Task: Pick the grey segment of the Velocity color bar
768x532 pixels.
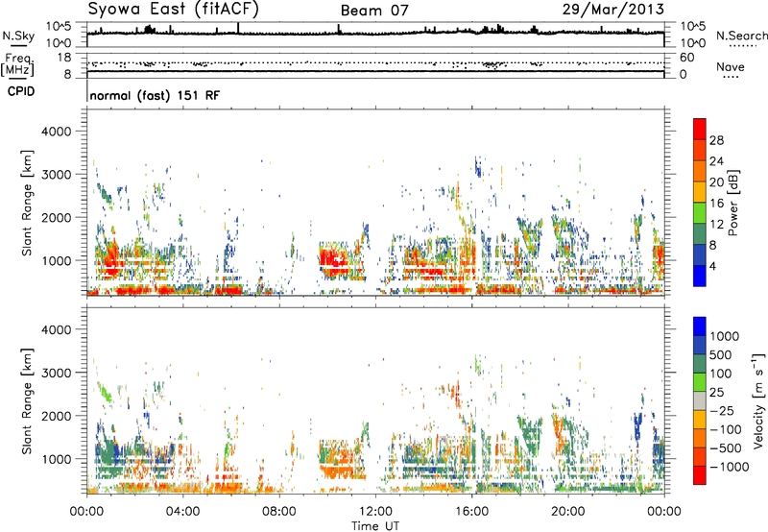Action: 700,400
